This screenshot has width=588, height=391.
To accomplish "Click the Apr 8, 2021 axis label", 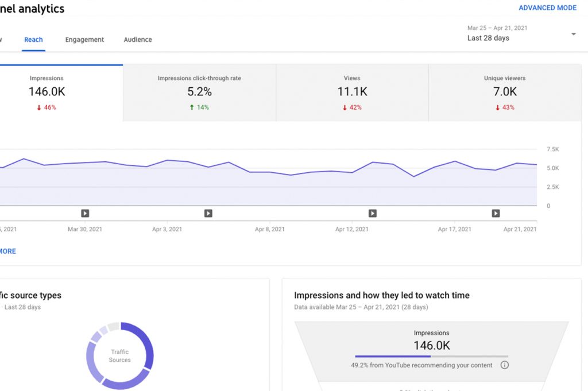I will tap(270, 229).
